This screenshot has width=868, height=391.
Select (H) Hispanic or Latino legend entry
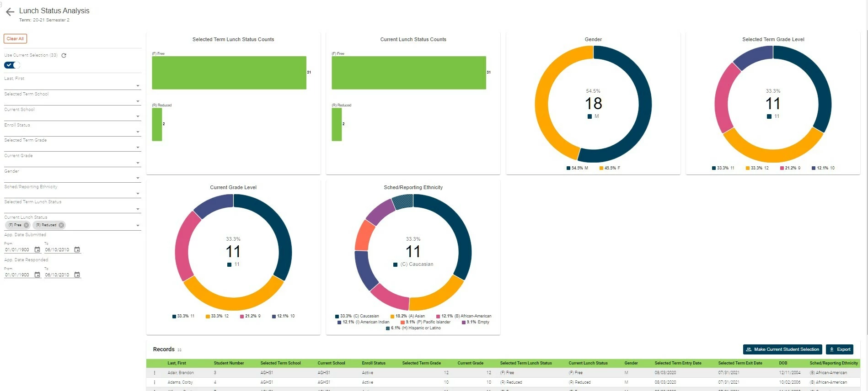(413, 328)
